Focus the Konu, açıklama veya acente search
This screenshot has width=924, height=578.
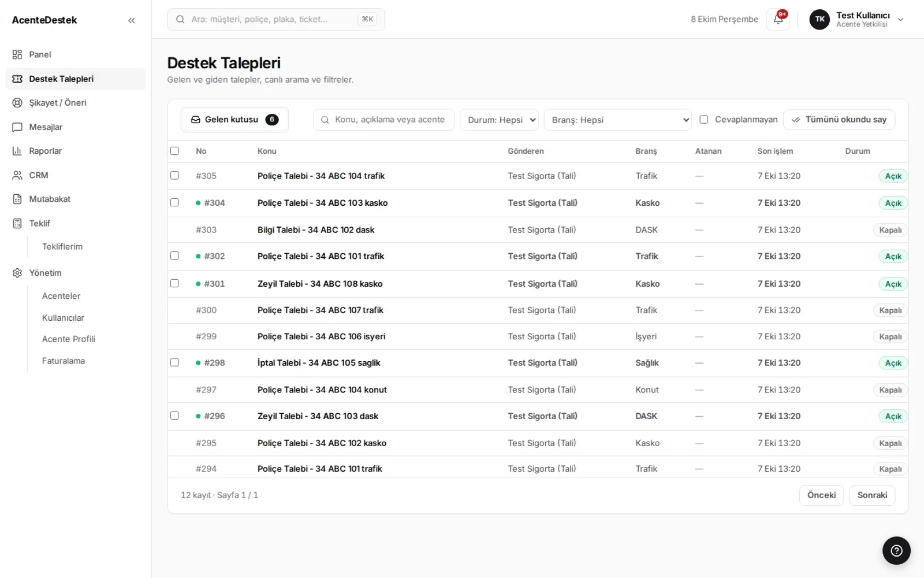pyautogui.click(x=384, y=120)
